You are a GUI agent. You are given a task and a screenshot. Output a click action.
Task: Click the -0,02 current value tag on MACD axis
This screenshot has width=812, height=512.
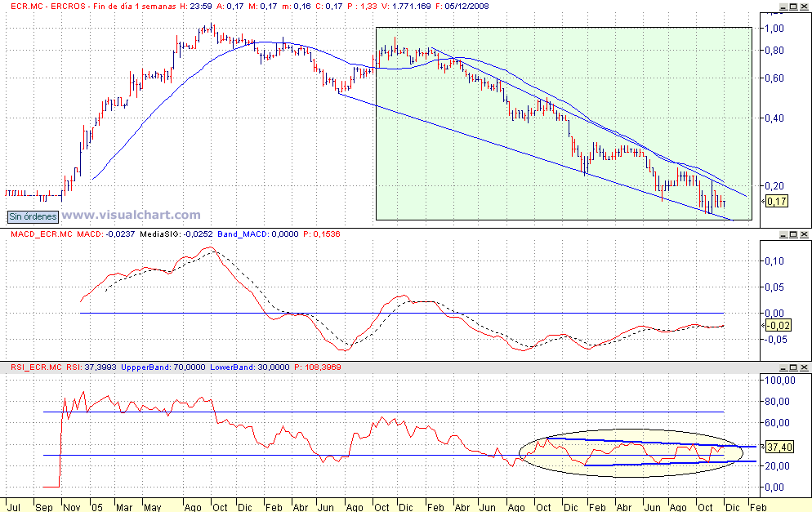778,326
